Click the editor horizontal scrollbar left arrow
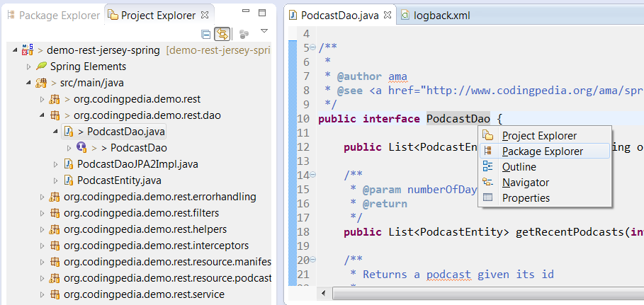This screenshot has width=644, height=305. coord(324,292)
